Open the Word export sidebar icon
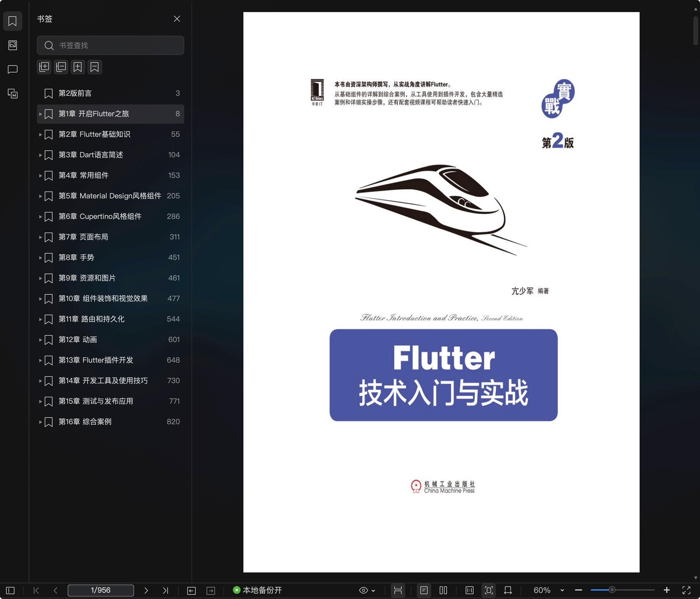 12,94
